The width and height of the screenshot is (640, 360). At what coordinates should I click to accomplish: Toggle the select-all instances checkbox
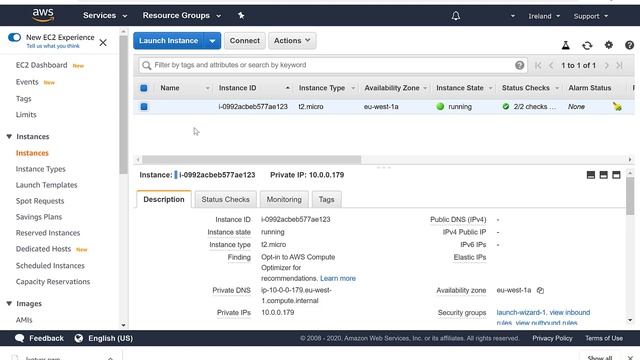click(144, 88)
